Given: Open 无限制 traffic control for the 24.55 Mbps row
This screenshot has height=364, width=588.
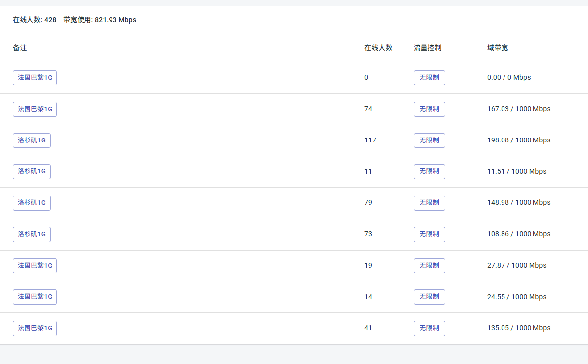Looking at the screenshot, I should point(429,297).
